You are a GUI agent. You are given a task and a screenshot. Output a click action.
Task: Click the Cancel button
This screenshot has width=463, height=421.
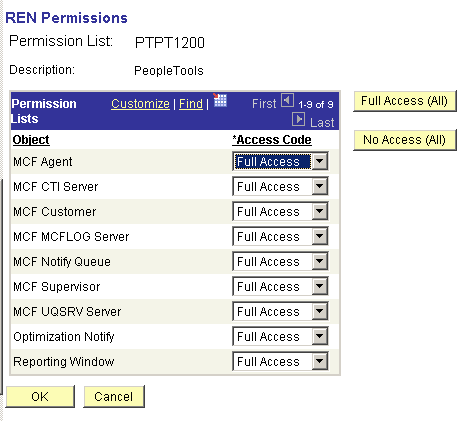point(114,397)
